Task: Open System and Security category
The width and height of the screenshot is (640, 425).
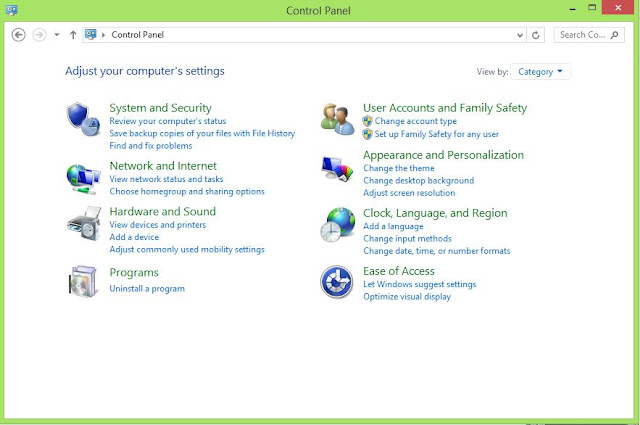Action: (x=160, y=108)
